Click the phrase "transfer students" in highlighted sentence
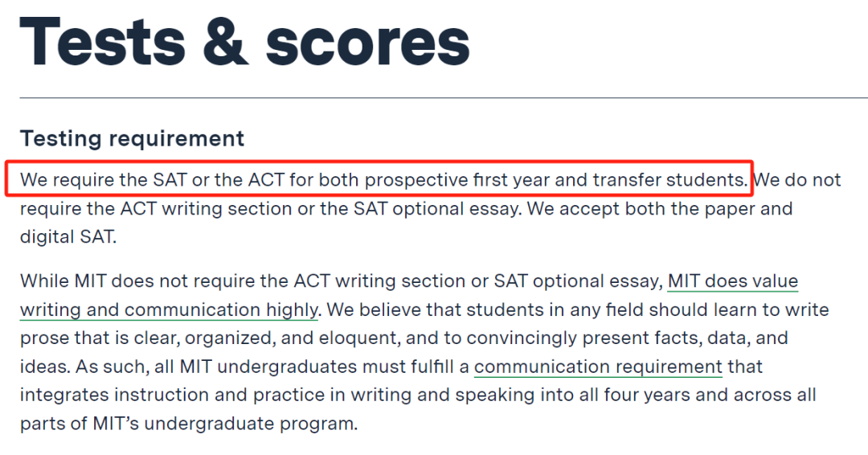The height and width of the screenshot is (455, 868). (x=669, y=180)
